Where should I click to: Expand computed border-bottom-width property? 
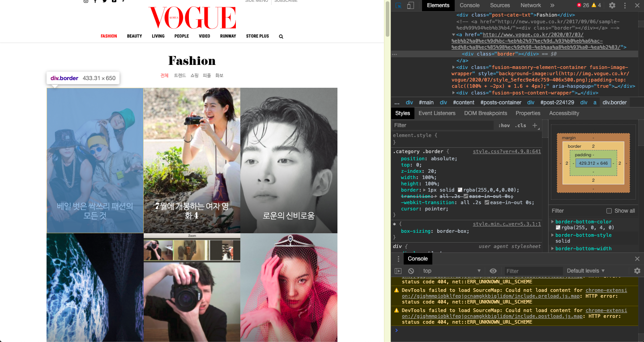click(553, 248)
